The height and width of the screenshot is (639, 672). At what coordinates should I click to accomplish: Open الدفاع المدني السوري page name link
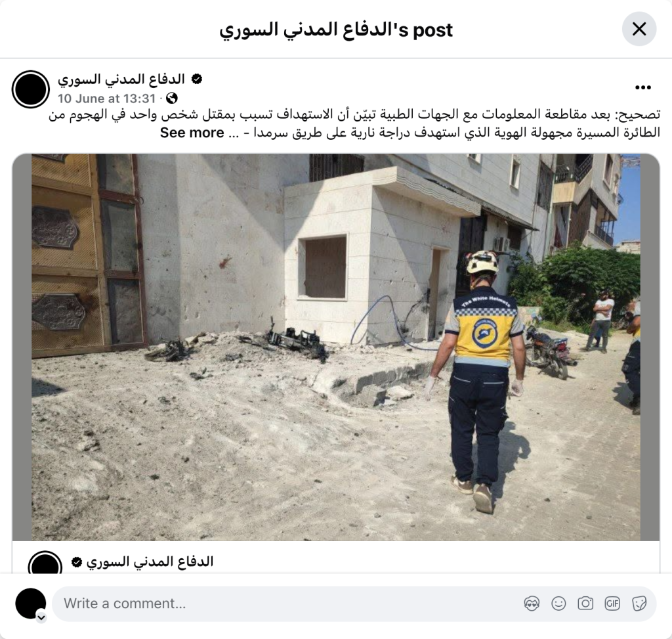pyautogui.click(x=121, y=79)
